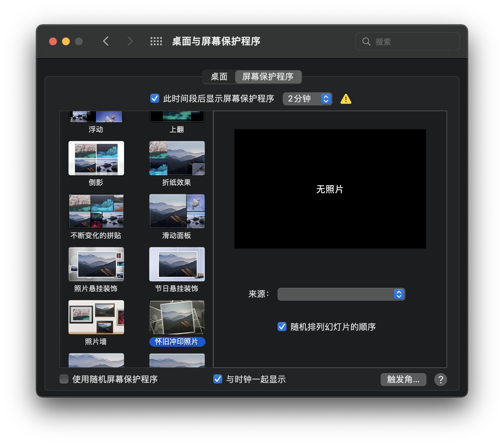The width and height of the screenshot is (504, 445).
Task: Click the back navigation arrow
Action: pos(106,41)
